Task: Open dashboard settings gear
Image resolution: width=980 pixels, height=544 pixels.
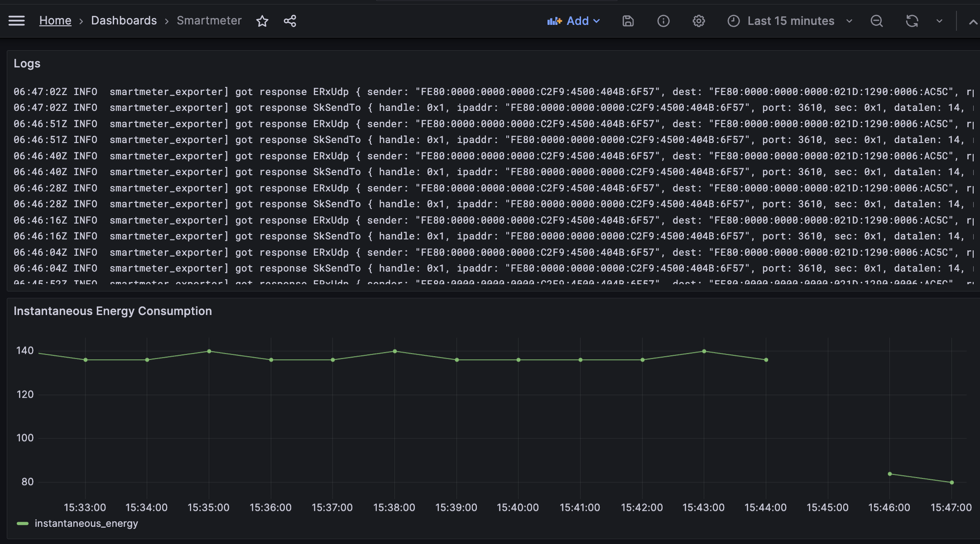Action: pos(698,21)
